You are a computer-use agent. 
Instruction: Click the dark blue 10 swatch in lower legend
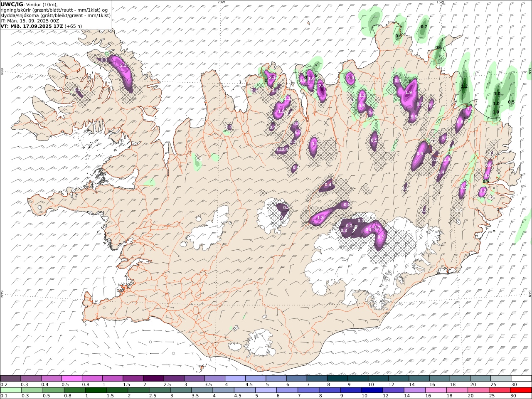372,390
